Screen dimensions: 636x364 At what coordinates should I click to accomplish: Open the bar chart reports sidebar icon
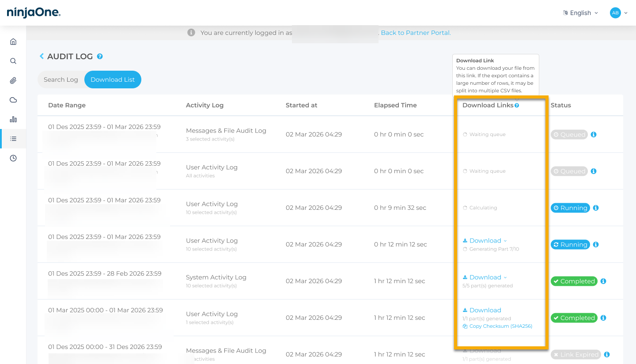[x=13, y=119]
